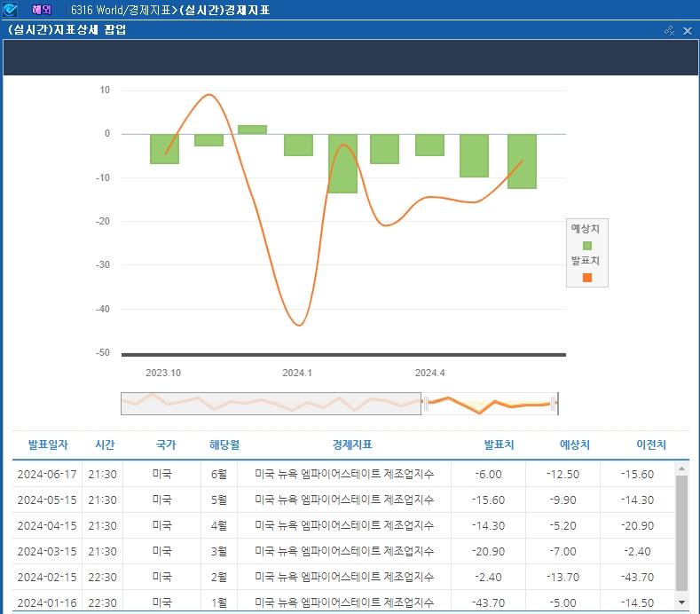700x614 pixels.
Task: Click the 예상치 column header
Action: coord(575,445)
